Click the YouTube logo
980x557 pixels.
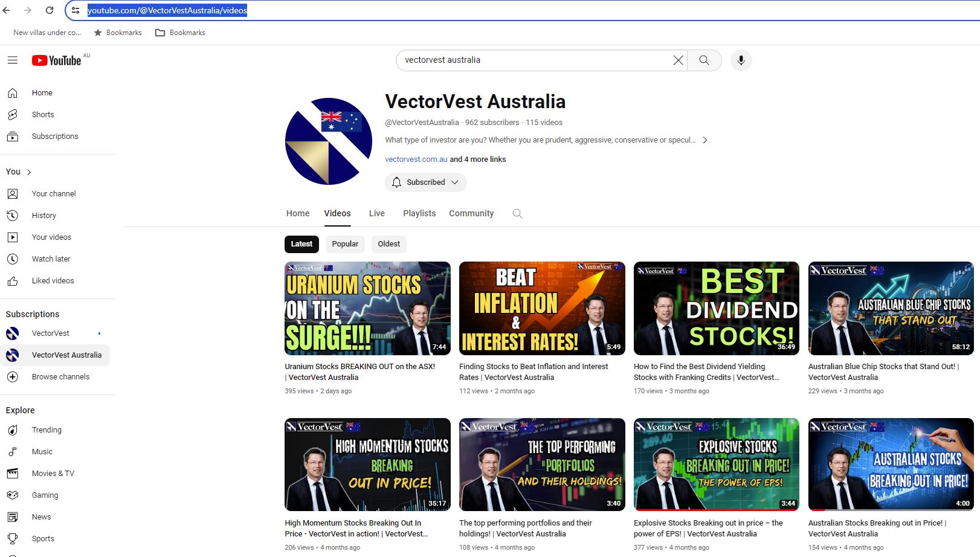point(57,60)
